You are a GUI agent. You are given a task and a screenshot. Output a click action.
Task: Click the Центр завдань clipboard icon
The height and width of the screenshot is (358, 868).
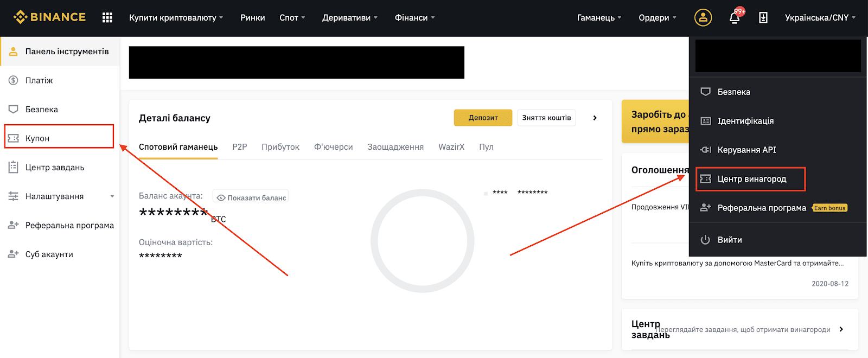click(x=14, y=167)
